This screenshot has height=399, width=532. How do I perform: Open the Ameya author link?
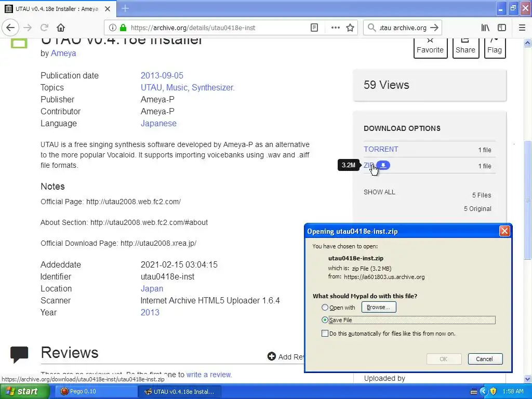(63, 54)
